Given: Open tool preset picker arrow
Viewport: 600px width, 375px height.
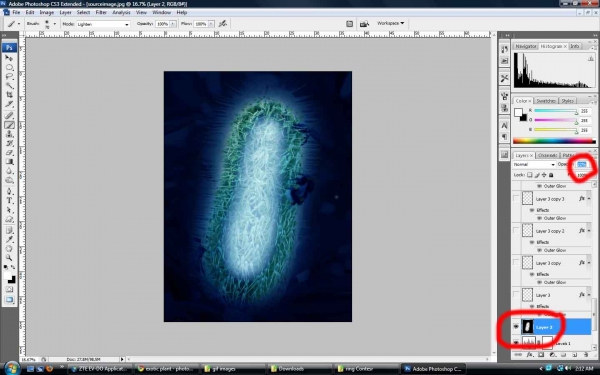Looking at the screenshot, I should click(19, 24).
